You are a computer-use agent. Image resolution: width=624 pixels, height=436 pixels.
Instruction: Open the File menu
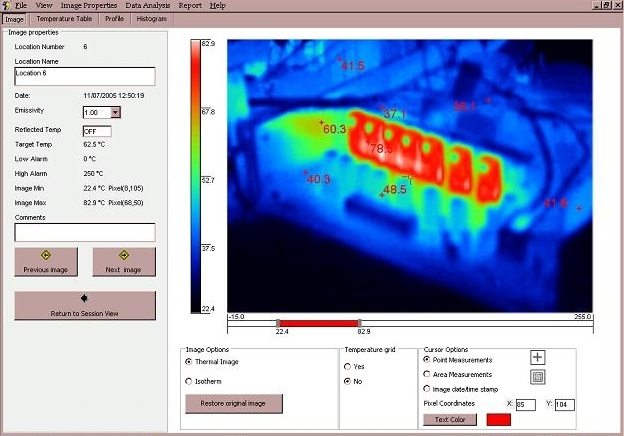tap(21, 6)
